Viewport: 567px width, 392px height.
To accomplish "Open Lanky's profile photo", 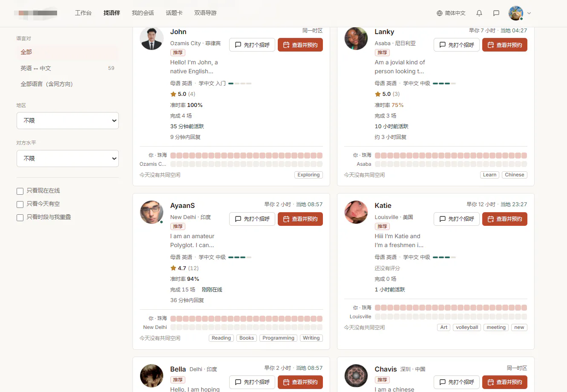I will tap(356, 38).
